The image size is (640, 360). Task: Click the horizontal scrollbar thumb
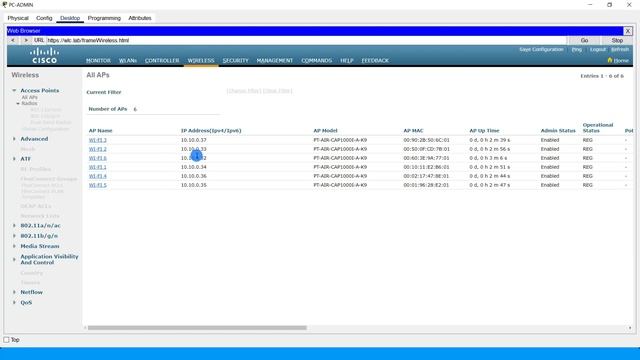197,328
